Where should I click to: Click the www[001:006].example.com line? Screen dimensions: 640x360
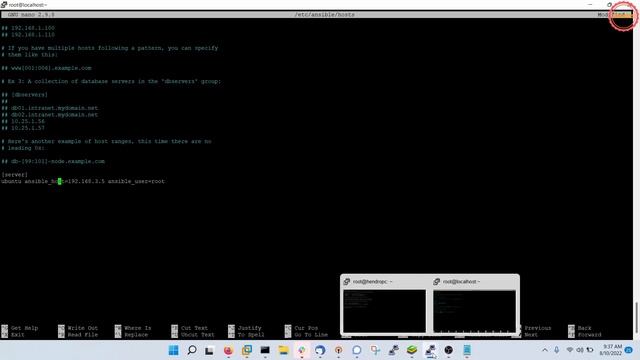tap(47, 68)
